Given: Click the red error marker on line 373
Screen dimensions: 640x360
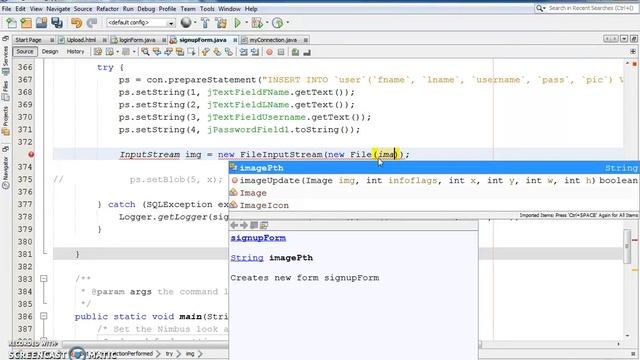Looking at the screenshot, I should point(31,154).
